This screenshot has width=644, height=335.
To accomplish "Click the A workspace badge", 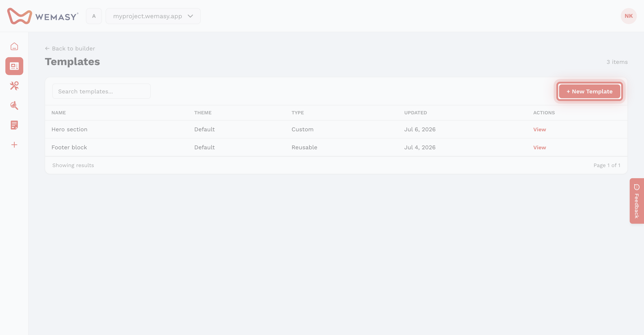I will pos(94,16).
